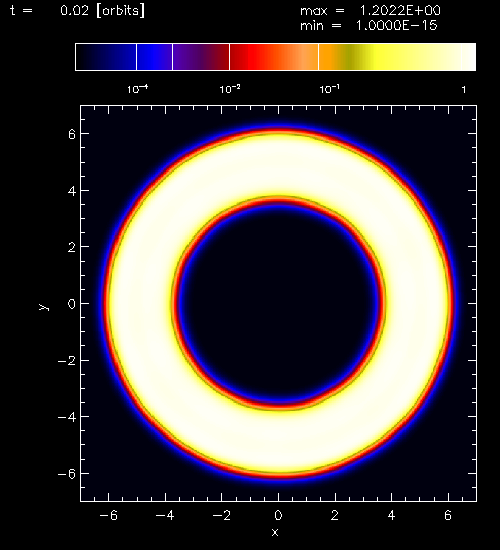
Task: Click y-axis tick label -4
Action: pos(67,417)
